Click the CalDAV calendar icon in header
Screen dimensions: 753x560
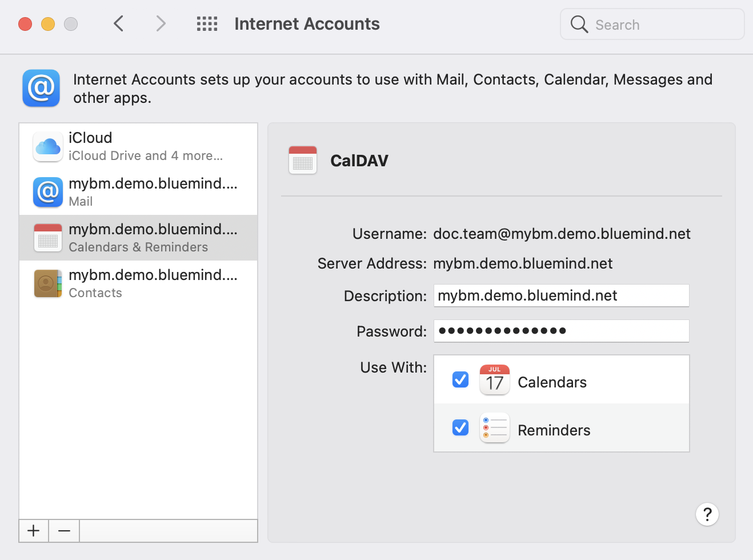click(303, 161)
